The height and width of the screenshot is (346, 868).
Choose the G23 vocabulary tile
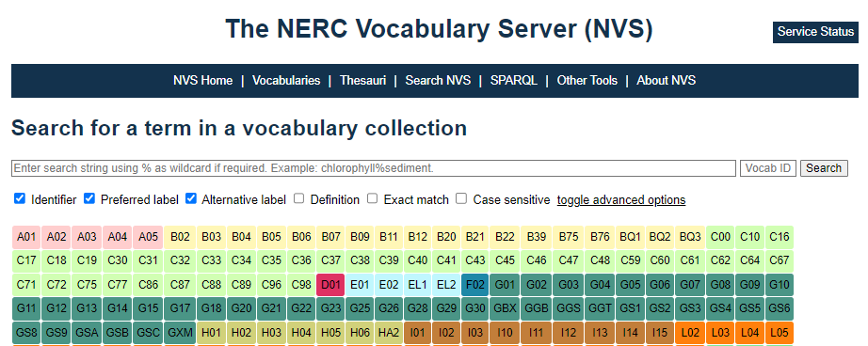tap(330, 308)
